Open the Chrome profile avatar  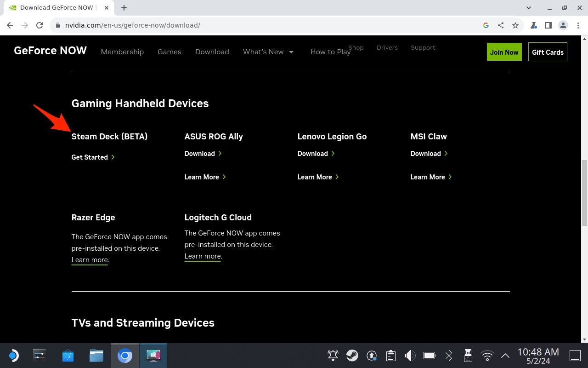pos(563,25)
